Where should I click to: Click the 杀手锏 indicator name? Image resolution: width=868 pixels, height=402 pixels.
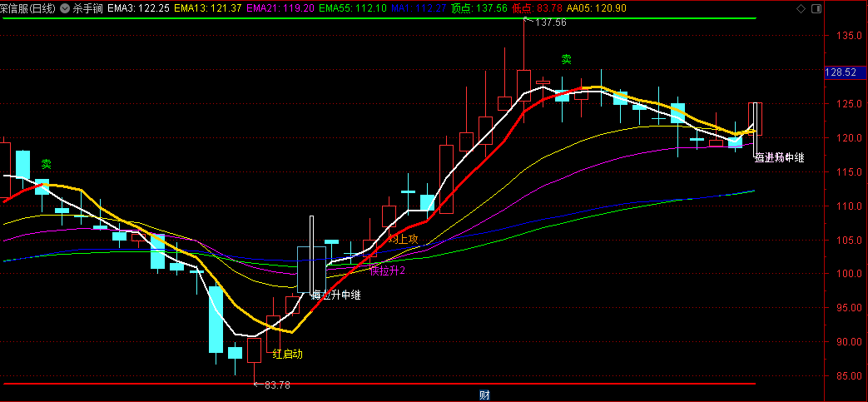tap(88, 9)
